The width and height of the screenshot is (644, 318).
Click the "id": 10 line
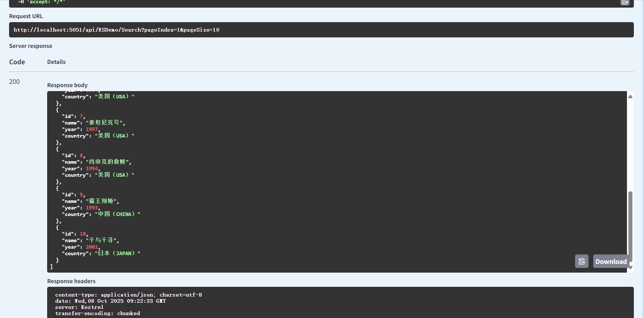75,234
